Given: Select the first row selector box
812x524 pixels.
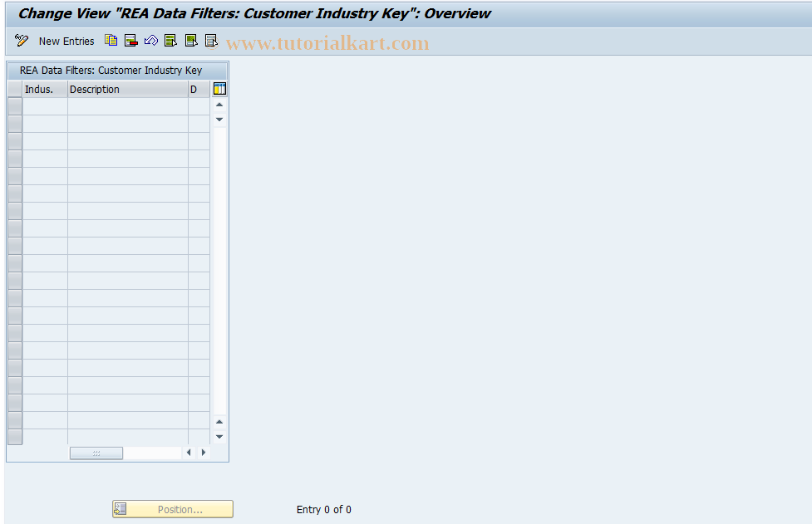Looking at the screenshot, I should tap(15, 106).
